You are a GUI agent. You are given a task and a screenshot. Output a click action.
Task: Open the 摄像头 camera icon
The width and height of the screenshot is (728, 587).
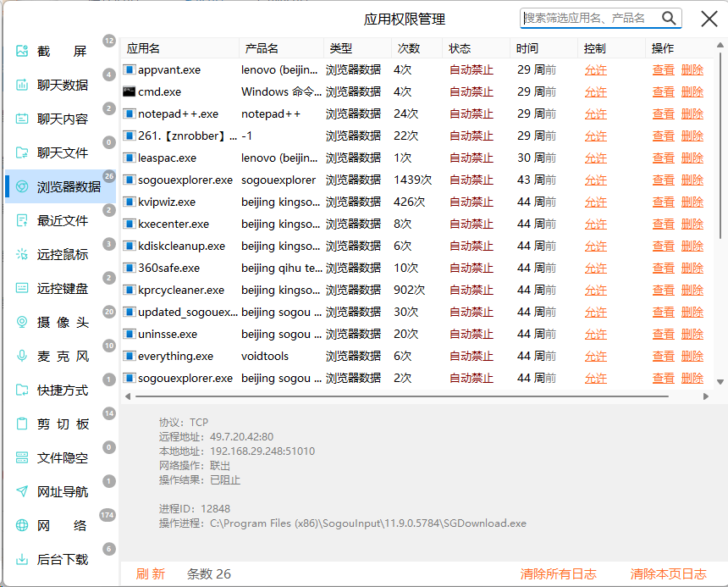22,322
